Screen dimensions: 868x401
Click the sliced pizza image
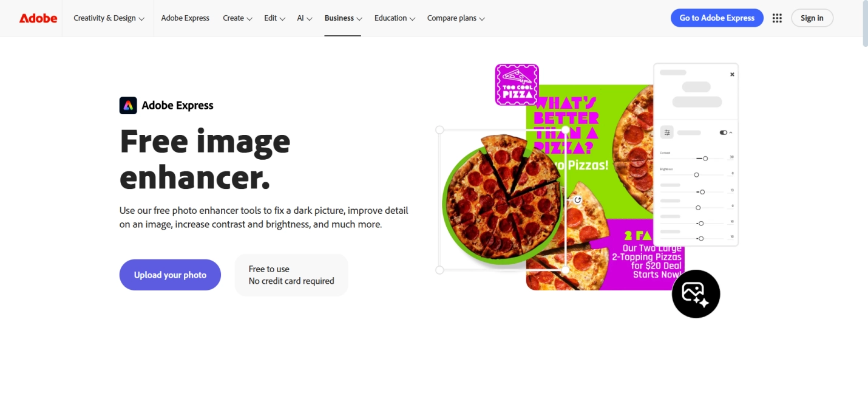[502, 200]
